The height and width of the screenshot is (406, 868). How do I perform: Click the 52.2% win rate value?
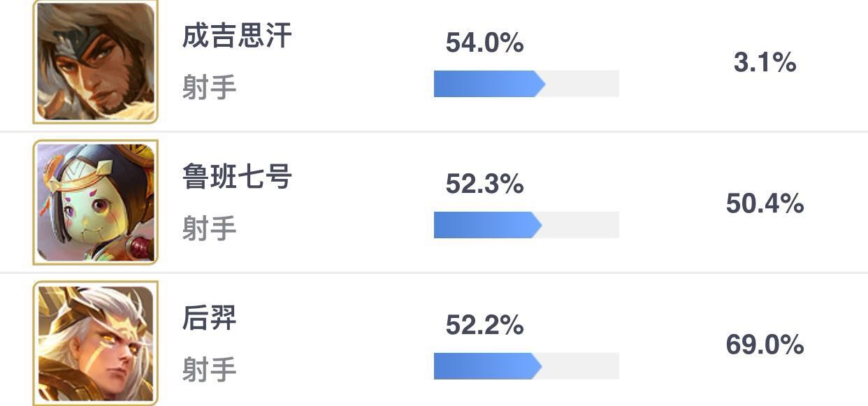[484, 325]
